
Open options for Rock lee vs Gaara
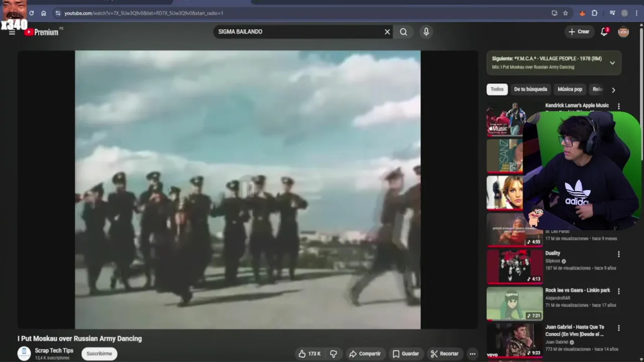point(619,291)
